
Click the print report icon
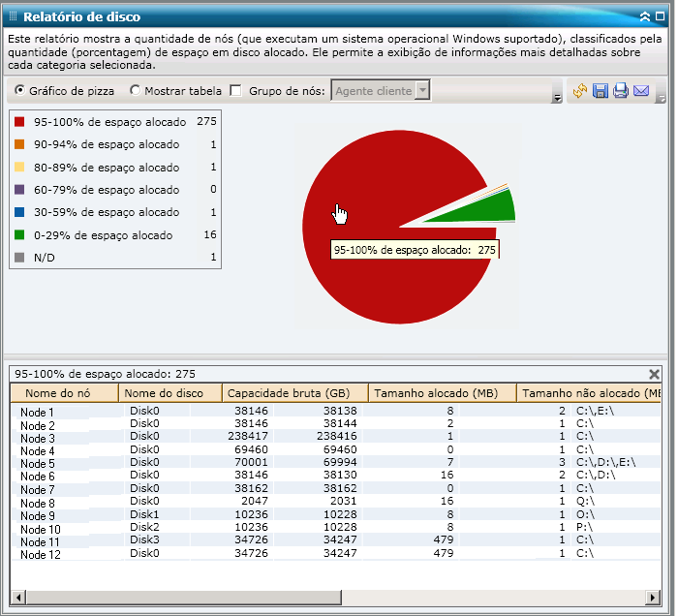(621, 91)
